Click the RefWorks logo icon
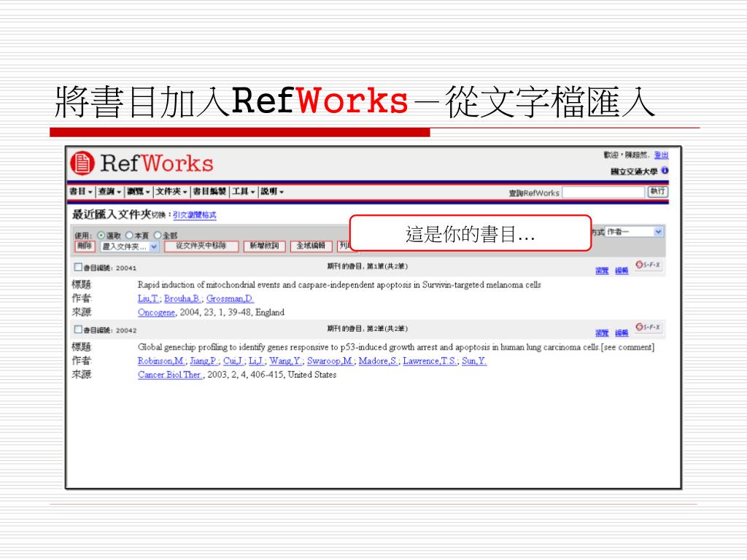Screen dimensions: 747x560 pos(82,163)
